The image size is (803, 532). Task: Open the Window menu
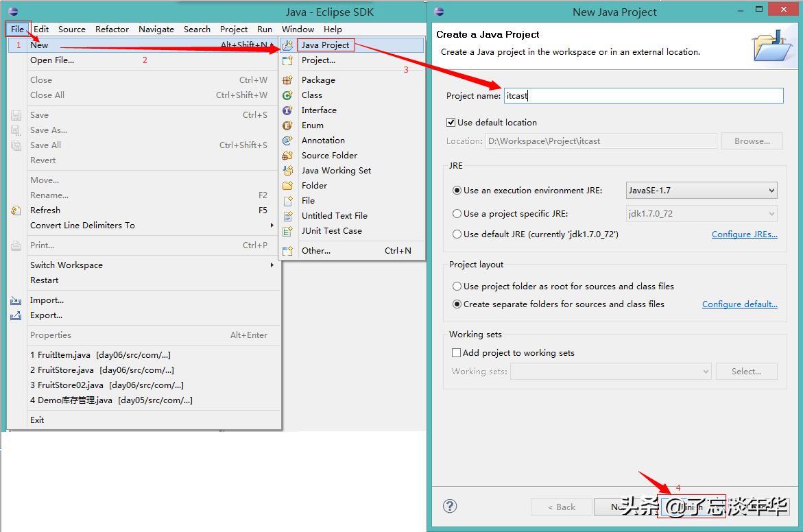pyautogui.click(x=298, y=29)
